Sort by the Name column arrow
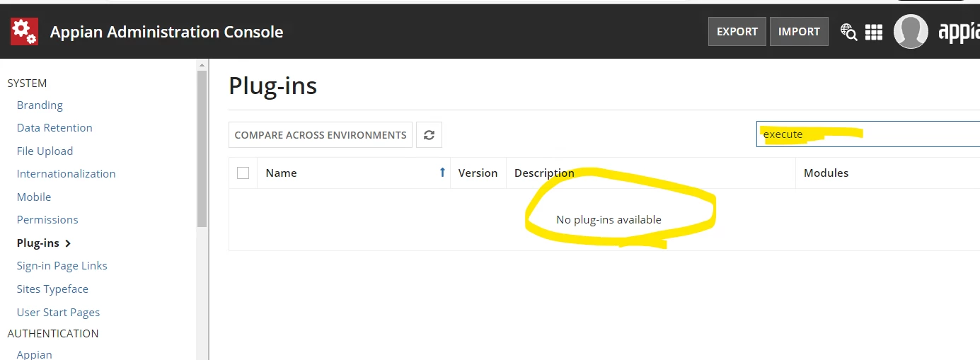 point(443,173)
